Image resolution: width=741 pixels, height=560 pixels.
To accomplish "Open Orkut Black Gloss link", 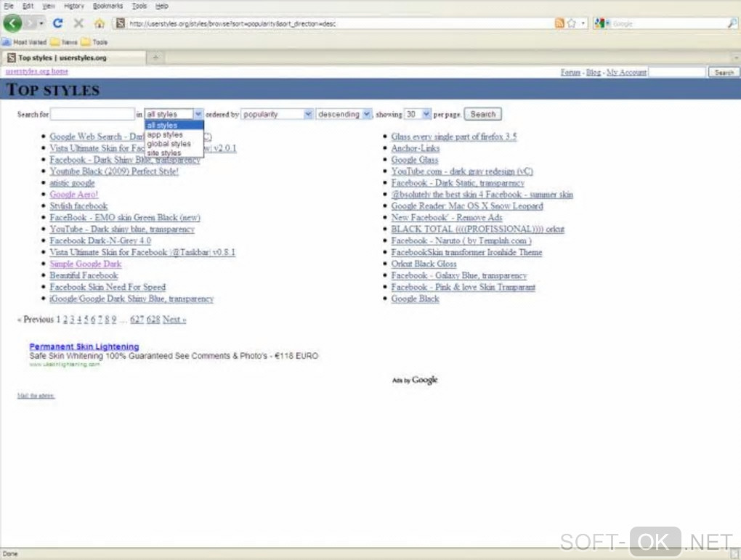I will click(x=424, y=264).
